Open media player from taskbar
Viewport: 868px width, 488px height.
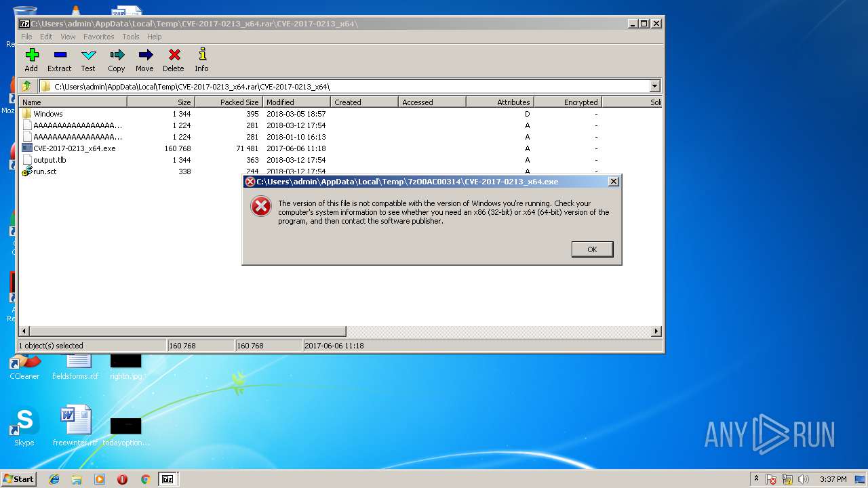(x=100, y=479)
